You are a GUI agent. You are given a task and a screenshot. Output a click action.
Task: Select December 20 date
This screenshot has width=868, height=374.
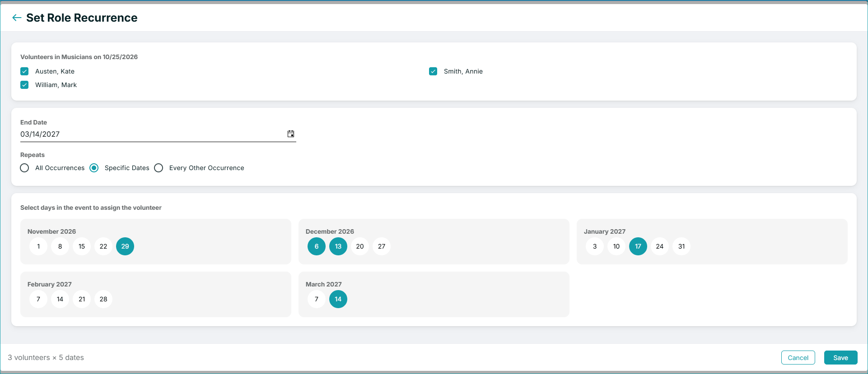tap(360, 246)
